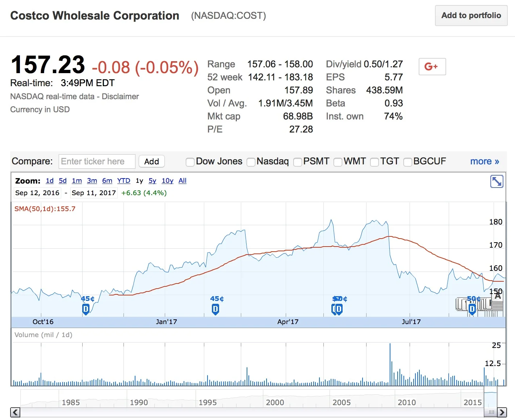515x420 pixels.
Task: Click the Vol / Avg. value 1.91M/3.45M
Action: [285, 103]
